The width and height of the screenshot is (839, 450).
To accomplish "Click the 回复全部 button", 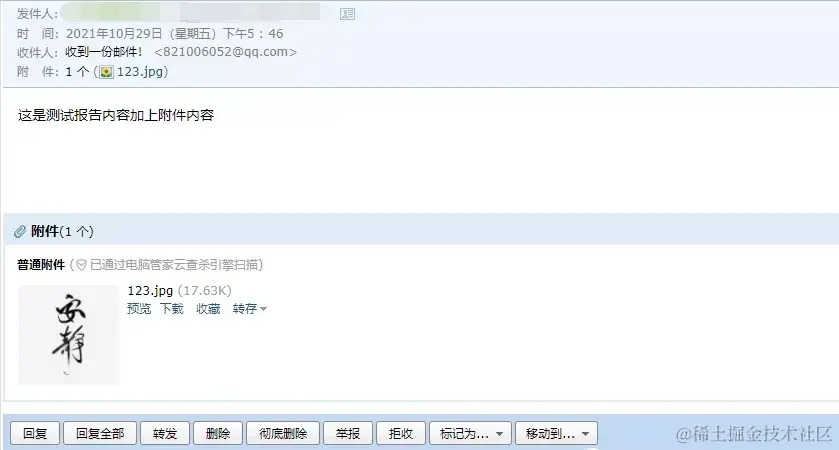I will [x=100, y=433].
